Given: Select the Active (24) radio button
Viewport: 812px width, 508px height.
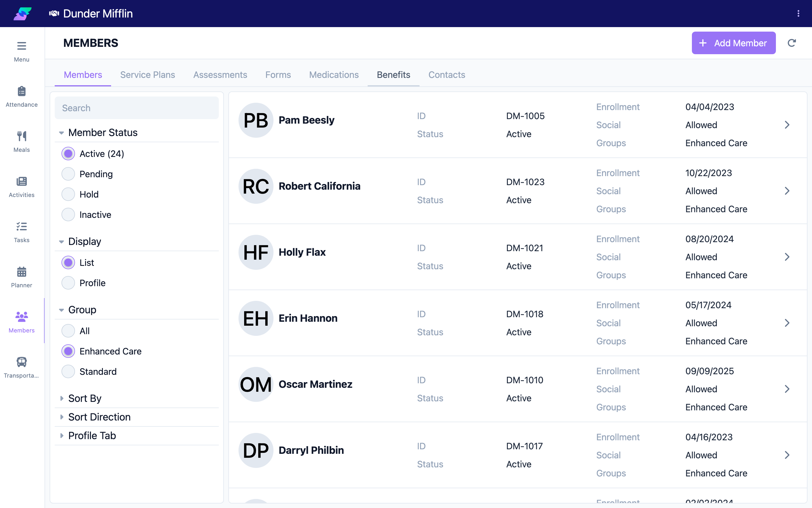Looking at the screenshot, I should 68,154.
